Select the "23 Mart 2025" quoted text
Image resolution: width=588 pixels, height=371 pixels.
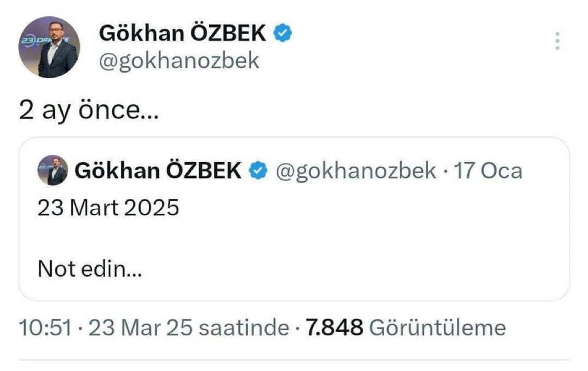[108, 208]
